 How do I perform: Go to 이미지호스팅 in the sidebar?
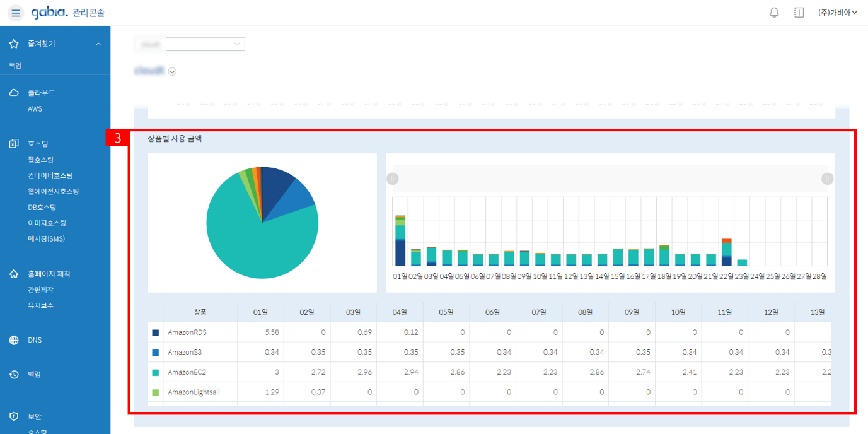[x=47, y=223]
